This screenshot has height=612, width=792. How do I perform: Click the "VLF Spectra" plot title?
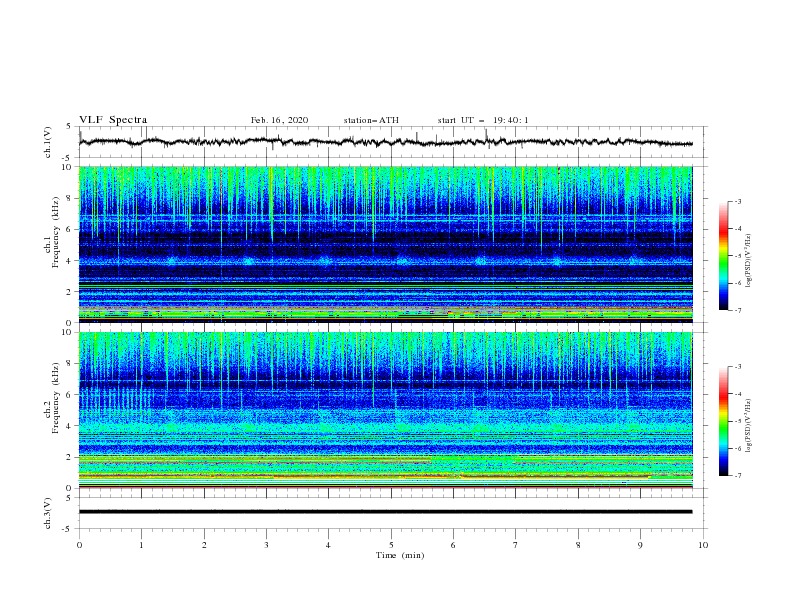click(x=113, y=120)
